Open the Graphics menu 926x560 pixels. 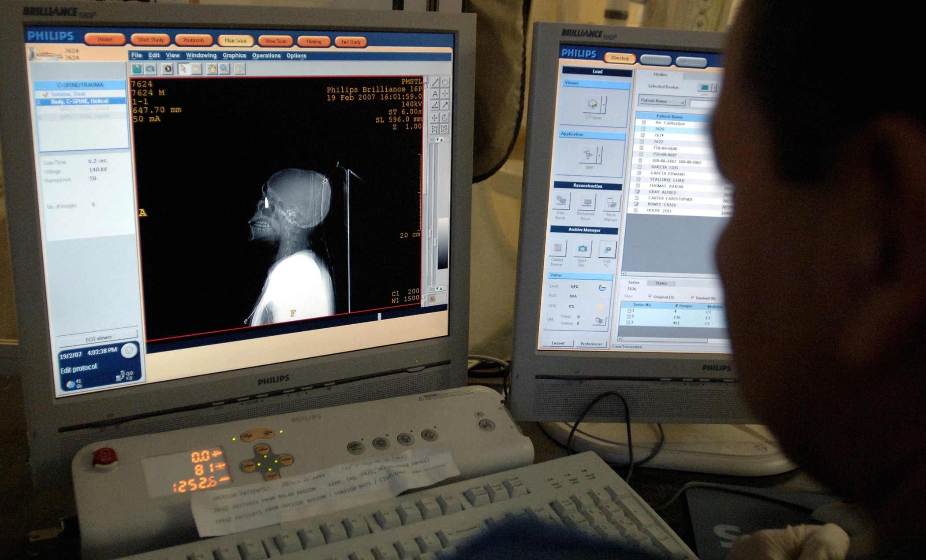coord(234,55)
